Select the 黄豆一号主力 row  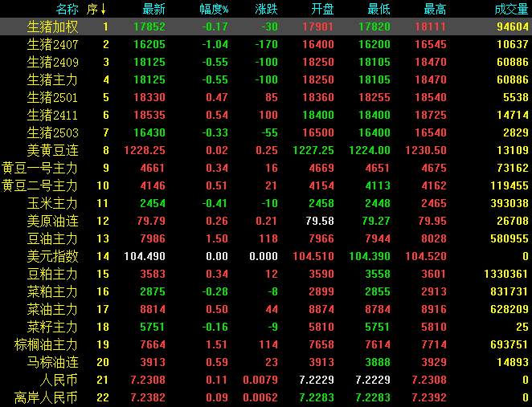point(266,168)
